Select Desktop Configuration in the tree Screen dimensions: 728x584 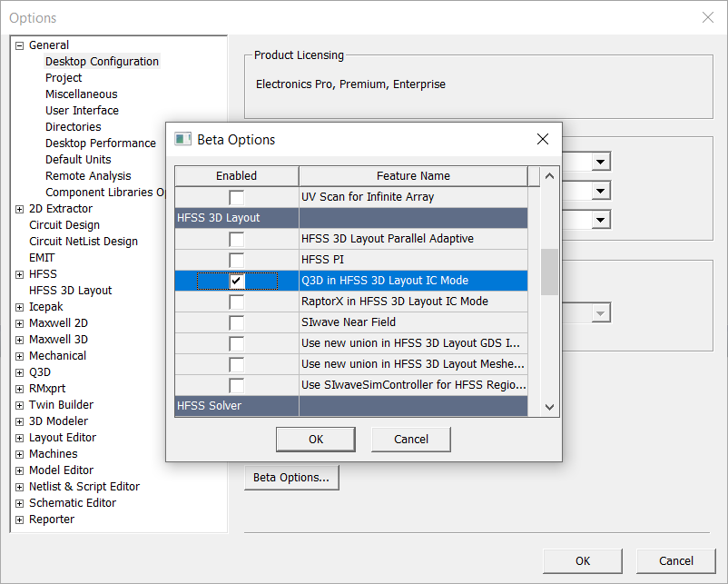[103, 61]
